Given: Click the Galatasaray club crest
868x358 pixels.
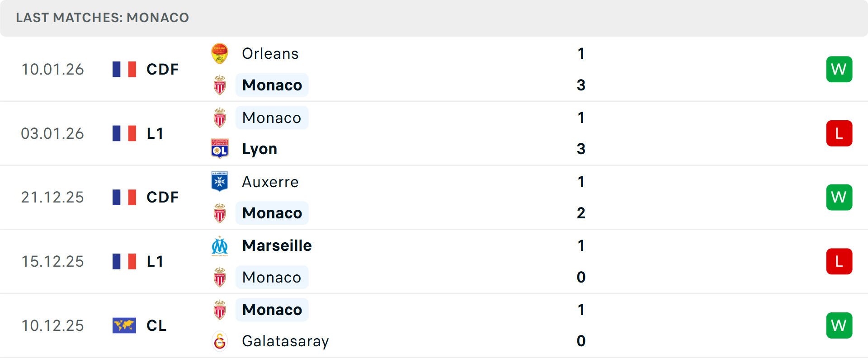Looking at the screenshot, I should coord(220,341).
